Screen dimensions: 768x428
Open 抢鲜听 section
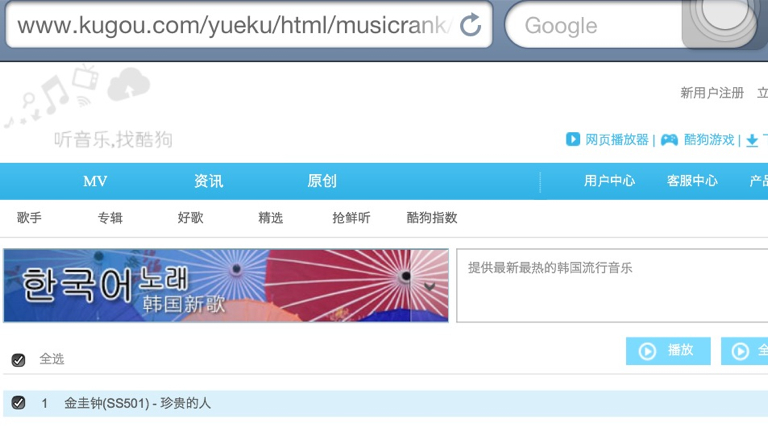tap(351, 217)
